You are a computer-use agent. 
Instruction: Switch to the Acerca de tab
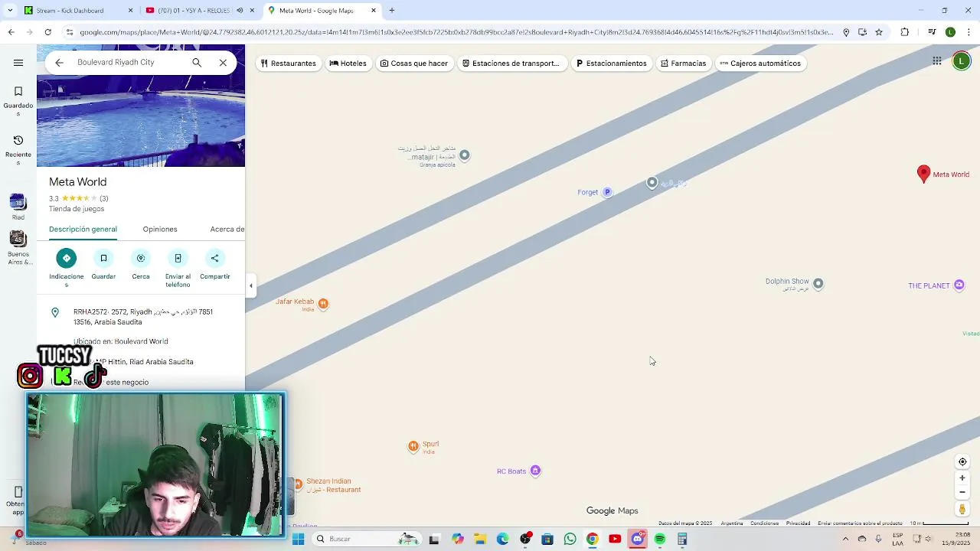point(227,230)
